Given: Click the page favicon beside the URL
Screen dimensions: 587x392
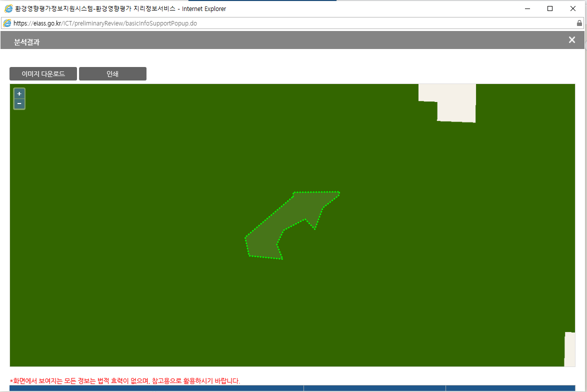Looking at the screenshot, I should pos(7,23).
